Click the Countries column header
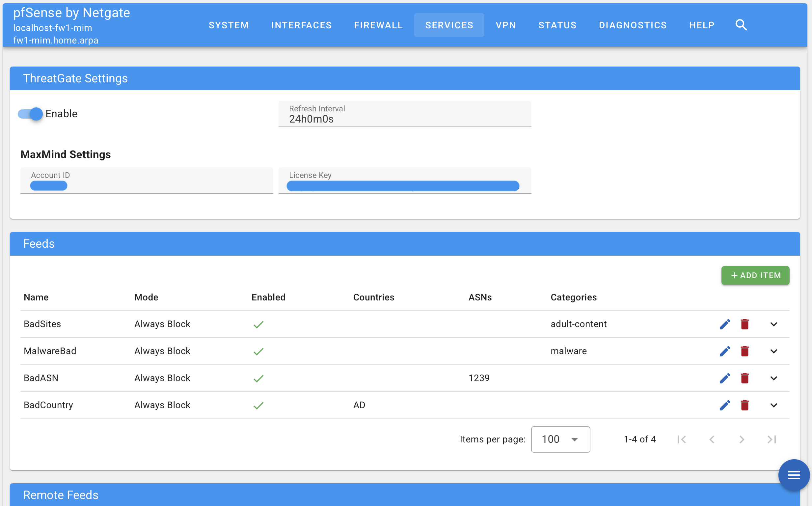The width and height of the screenshot is (812, 506). 373,297
